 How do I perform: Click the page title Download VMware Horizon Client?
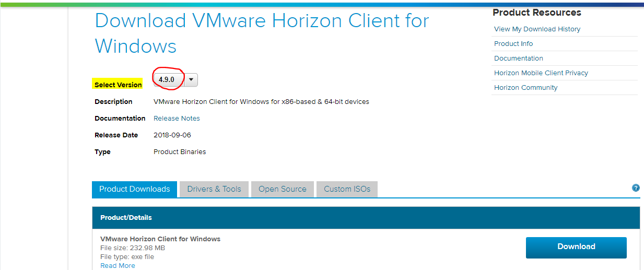click(x=262, y=33)
